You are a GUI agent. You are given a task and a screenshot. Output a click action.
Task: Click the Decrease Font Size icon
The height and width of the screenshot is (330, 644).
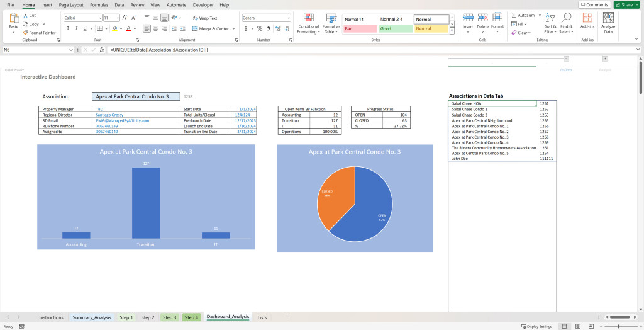click(134, 18)
